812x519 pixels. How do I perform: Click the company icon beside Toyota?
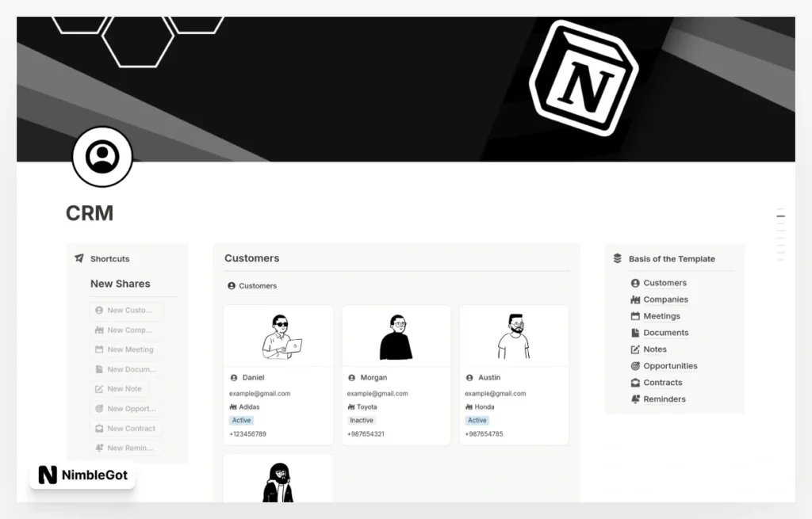click(x=351, y=407)
